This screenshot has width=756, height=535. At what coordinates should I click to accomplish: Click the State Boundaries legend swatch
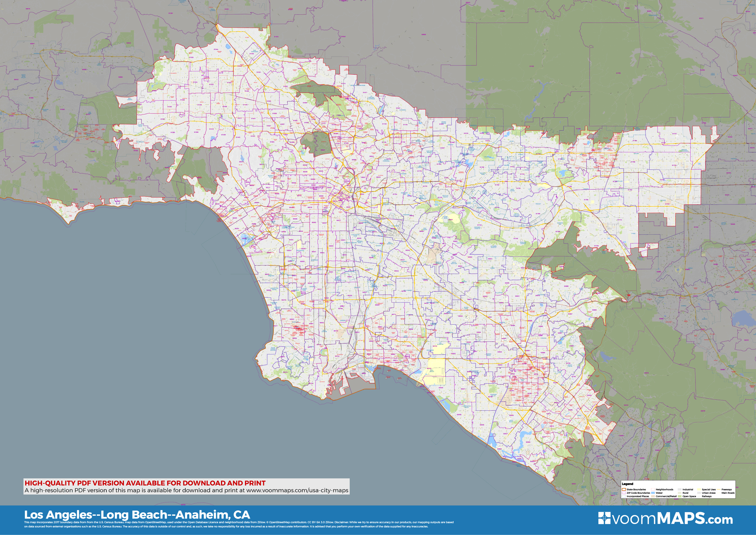624,489
